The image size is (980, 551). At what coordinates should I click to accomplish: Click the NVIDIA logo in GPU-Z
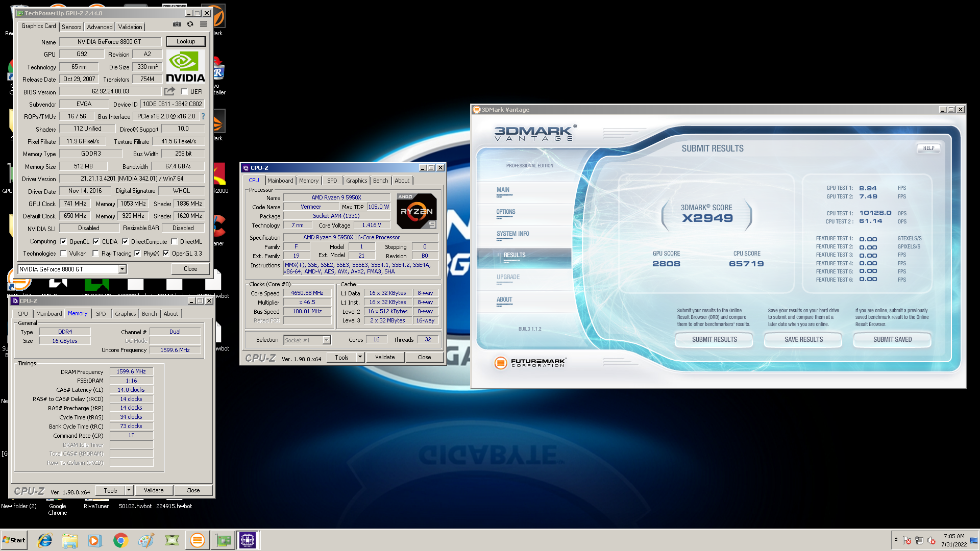pyautogui.click(x=185, y=67)
